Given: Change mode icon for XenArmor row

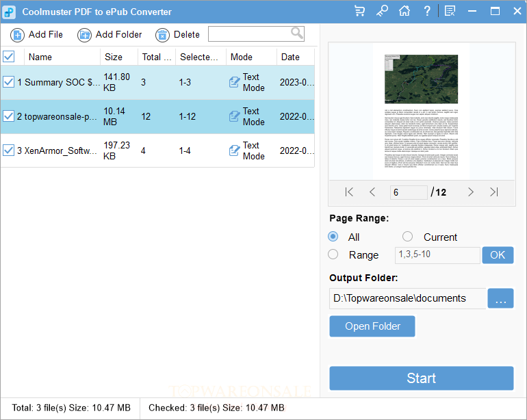Looking at the screenshot, I should 234,150.
